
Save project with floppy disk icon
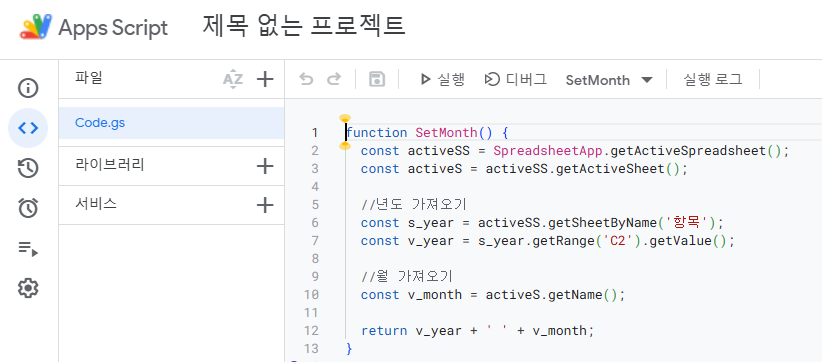(377, 80)
